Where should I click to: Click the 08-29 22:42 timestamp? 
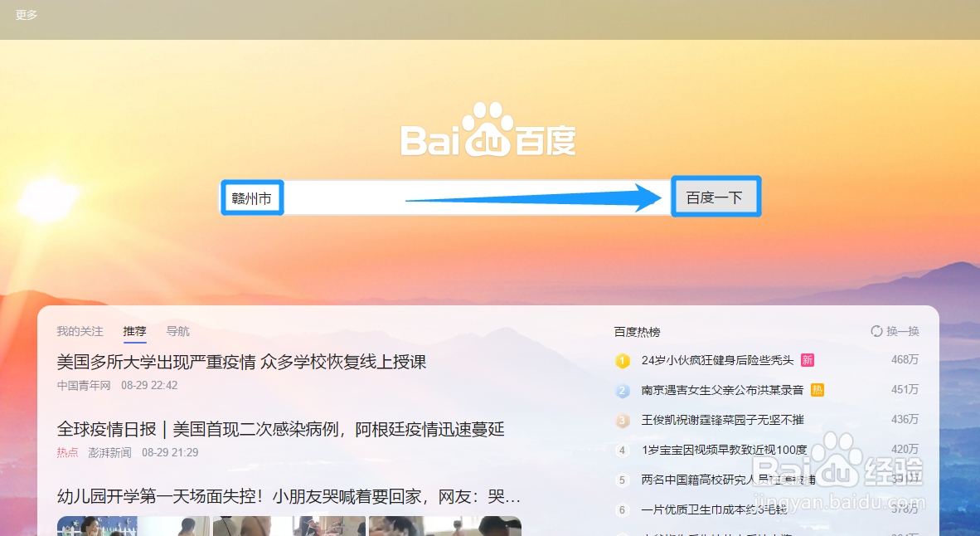pos(149,385)
